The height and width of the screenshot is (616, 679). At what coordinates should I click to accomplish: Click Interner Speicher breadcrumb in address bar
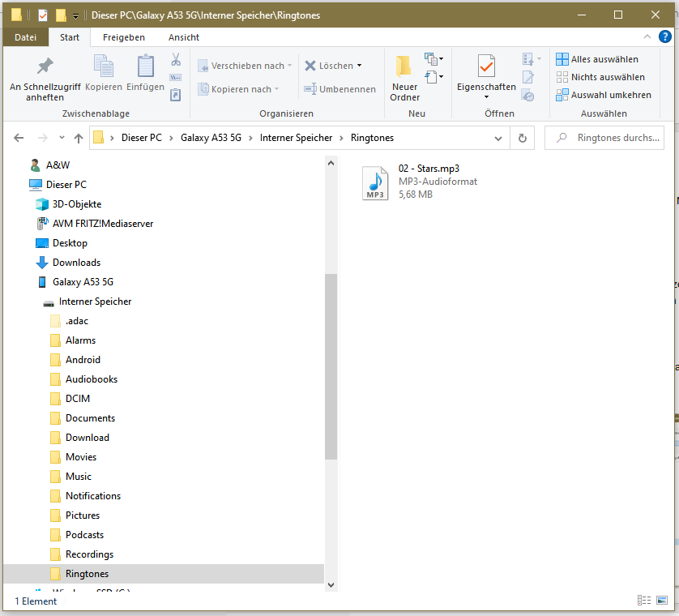point(296,138)
